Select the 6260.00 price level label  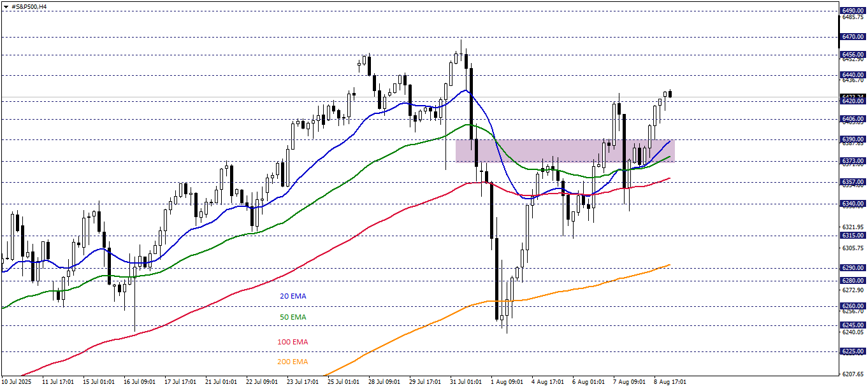[853, 306]
